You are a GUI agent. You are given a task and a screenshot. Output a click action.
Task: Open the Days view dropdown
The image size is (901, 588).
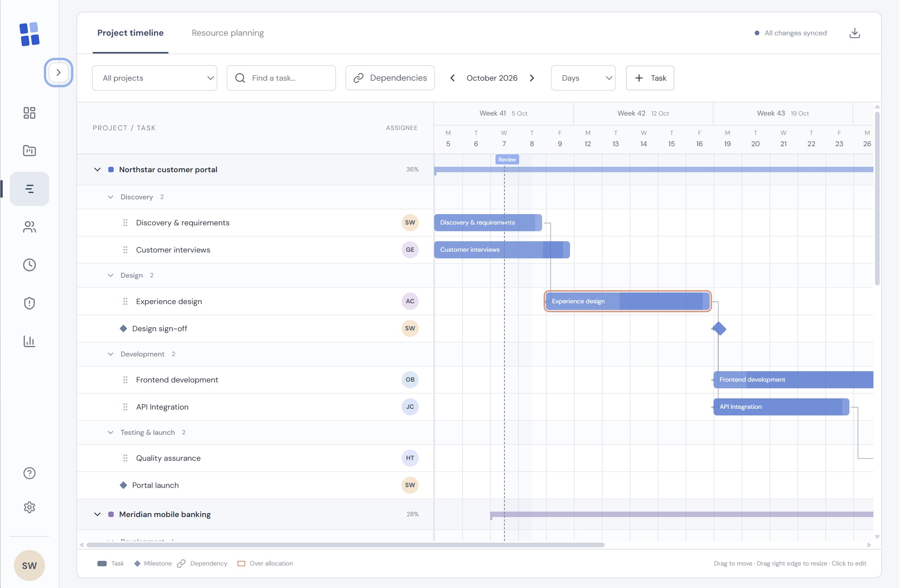click(x=583, y=78)
